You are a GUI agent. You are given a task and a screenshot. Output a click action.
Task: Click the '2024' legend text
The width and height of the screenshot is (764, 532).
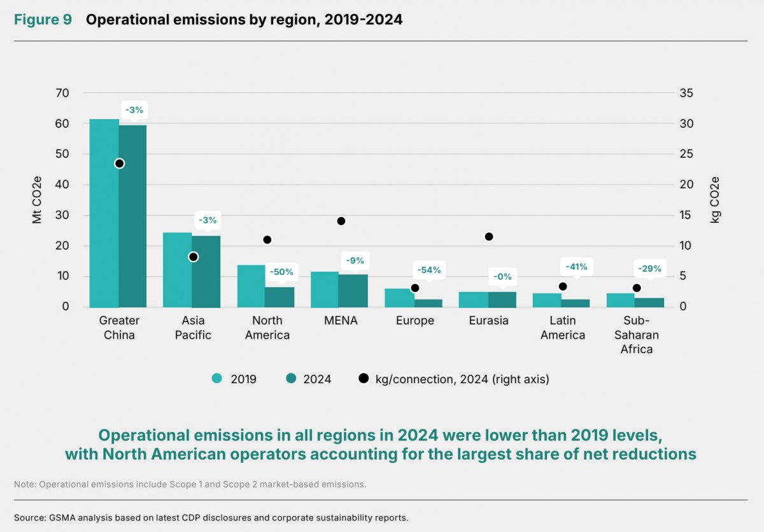[317, 379]
